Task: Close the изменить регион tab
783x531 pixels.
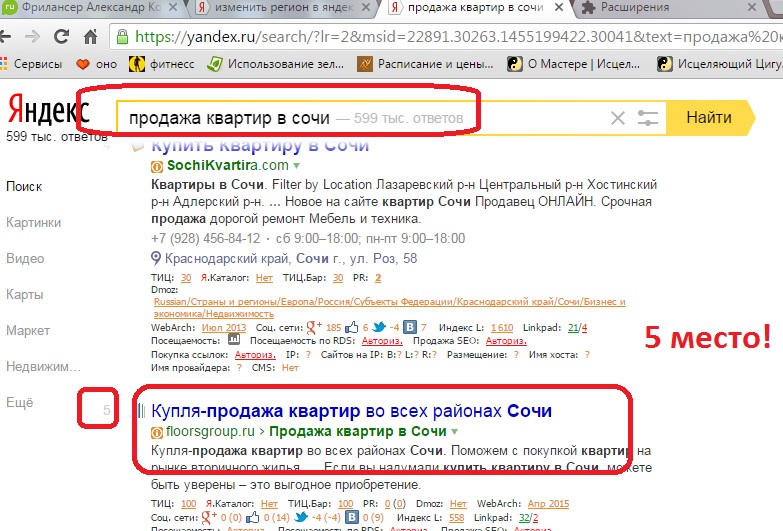Action: pyautogui.click(x=366, y=7)
